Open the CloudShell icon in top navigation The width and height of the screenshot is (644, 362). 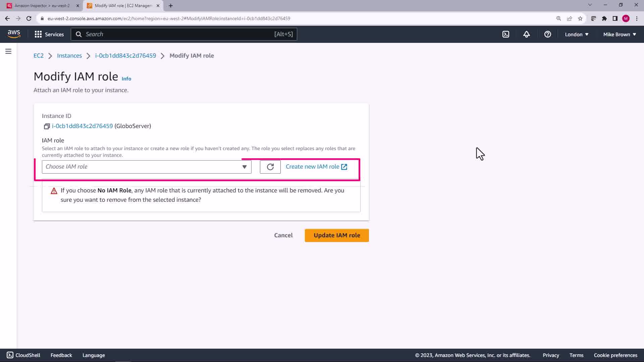tap(506, 34)
